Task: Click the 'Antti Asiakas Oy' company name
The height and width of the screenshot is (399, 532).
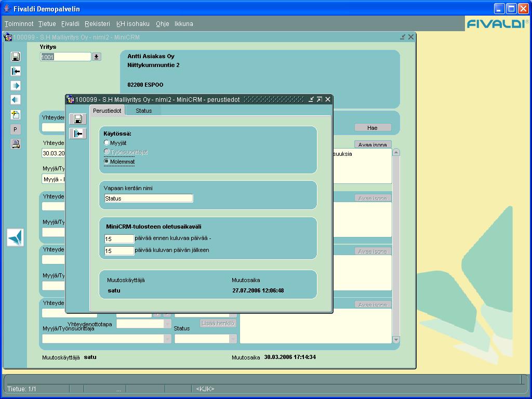Action: coord(151,56)
